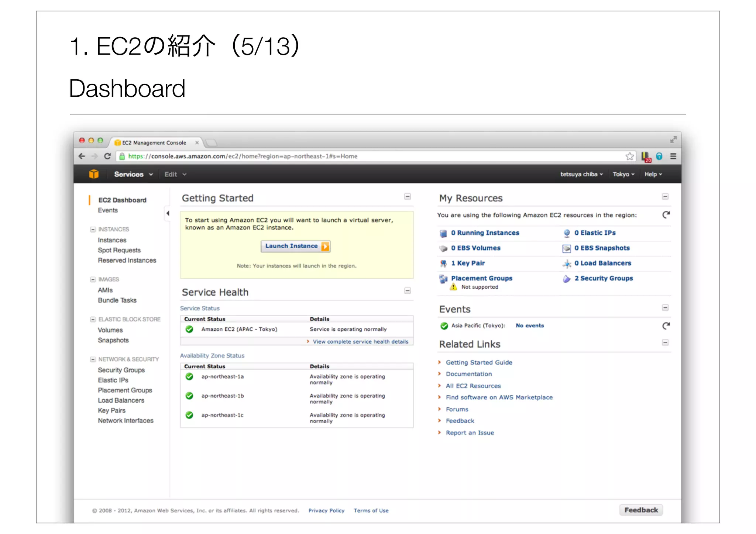This screenshot has width=756, height=534.
Task: Minimize the Service Health panel
Action: point(408,291)
